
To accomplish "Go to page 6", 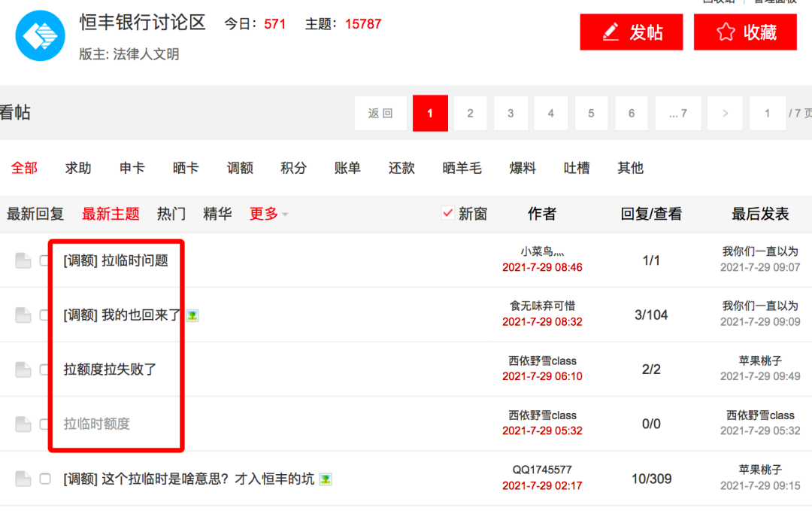I will tap(632, 113).
